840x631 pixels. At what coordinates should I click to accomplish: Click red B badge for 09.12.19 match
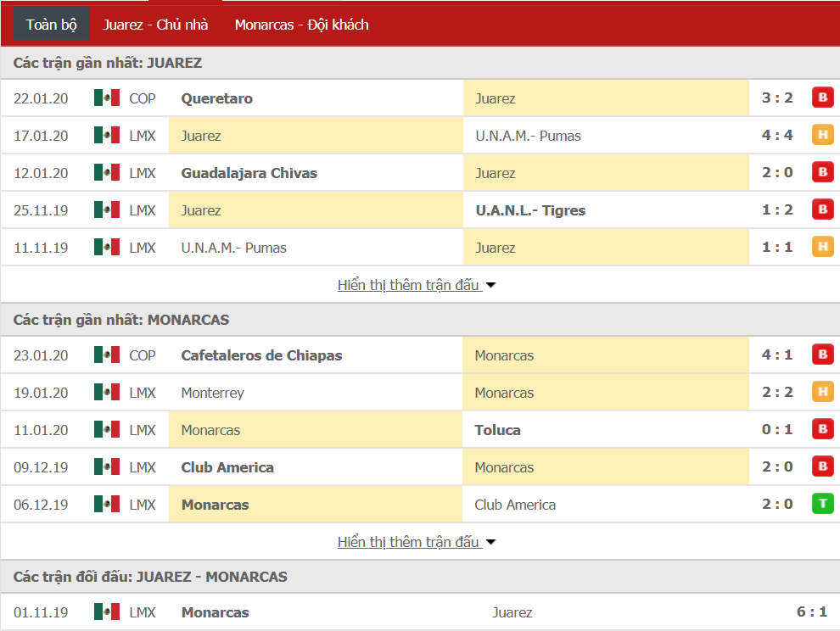(823, 466)
